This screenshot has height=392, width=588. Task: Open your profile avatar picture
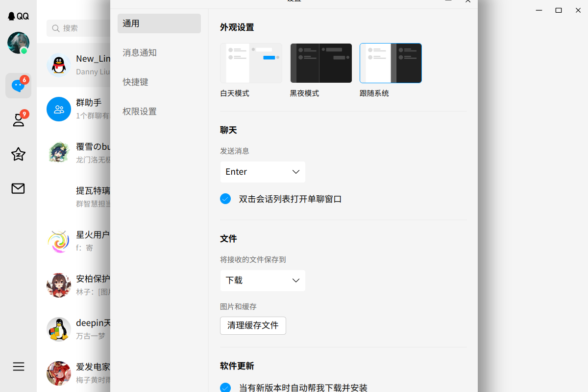pyautogui.click(x=18, y=43)
